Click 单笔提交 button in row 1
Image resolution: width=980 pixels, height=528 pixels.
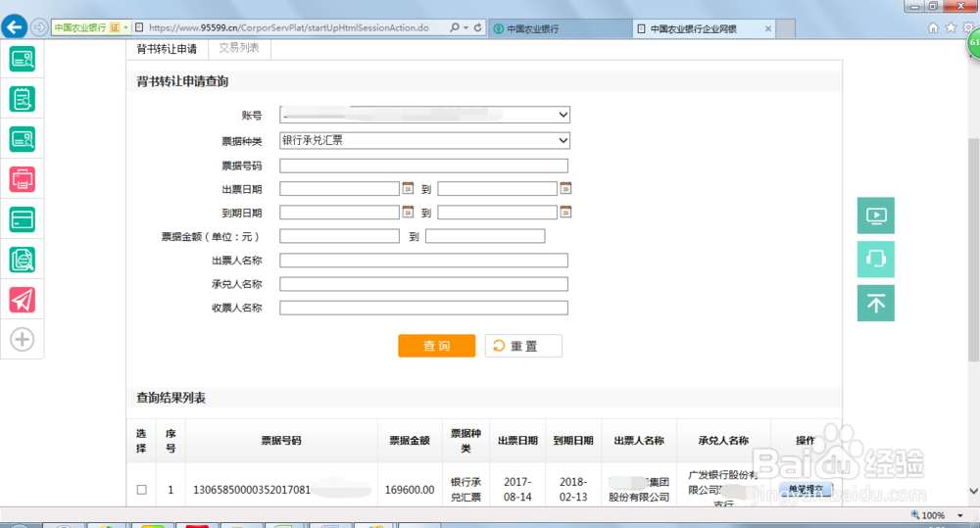coord(806,489)
